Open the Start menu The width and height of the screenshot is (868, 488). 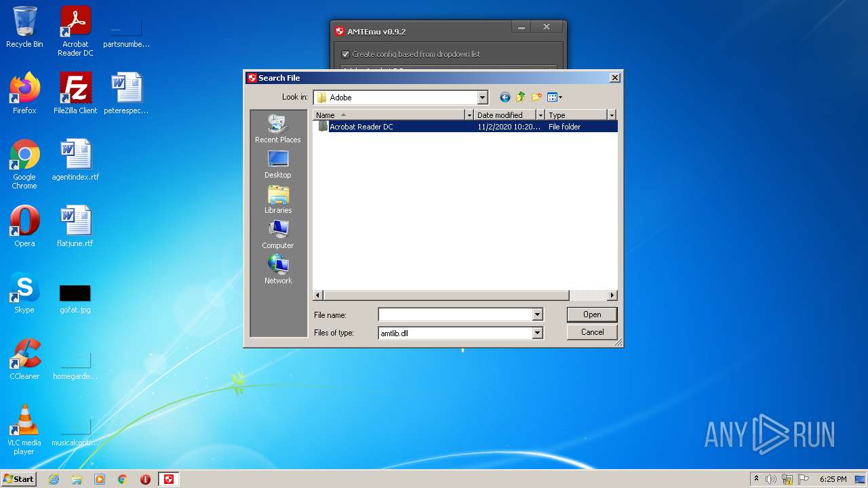click(19, 479)
